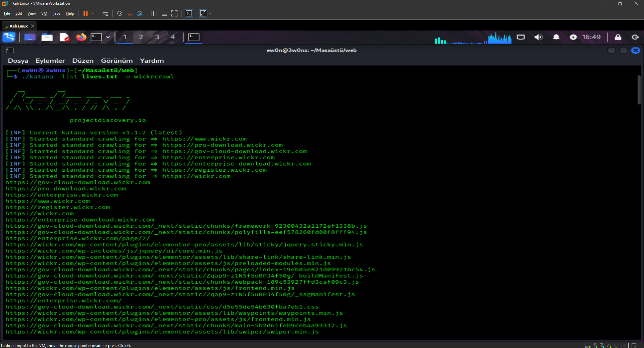
Task: Focus the open terminal window in taskbar
Action: point(194,37)
